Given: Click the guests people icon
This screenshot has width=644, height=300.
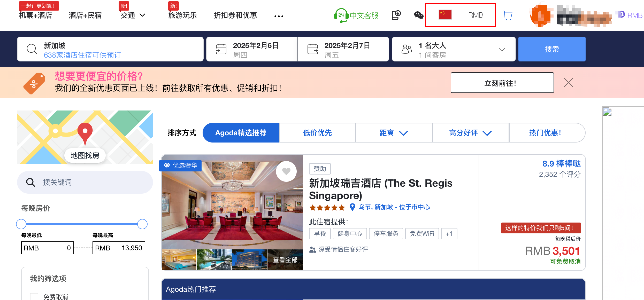Looking at the screenshot, I should coord(407,49).
